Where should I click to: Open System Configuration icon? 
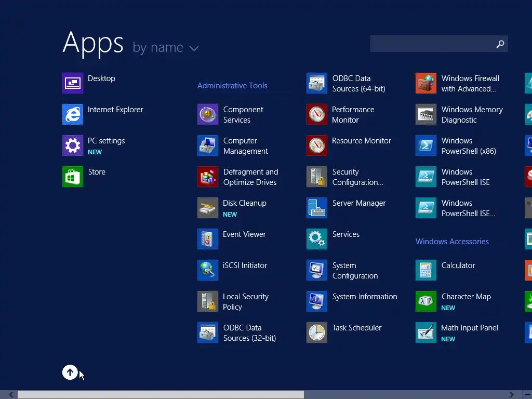pyautogui.click(x=317, y=270)
